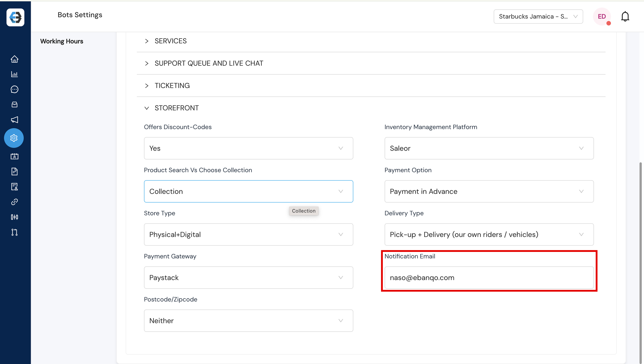Image resolution: width=644 pixels, height=364 pixels.
Task: Collapse the STOREFRONT section
Action: click(x=371, y=108)
